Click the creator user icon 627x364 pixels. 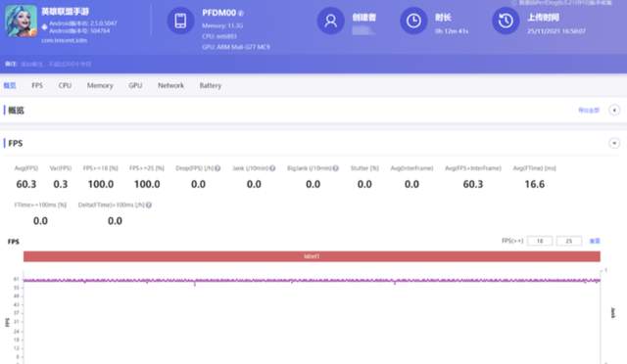[331, 21]
